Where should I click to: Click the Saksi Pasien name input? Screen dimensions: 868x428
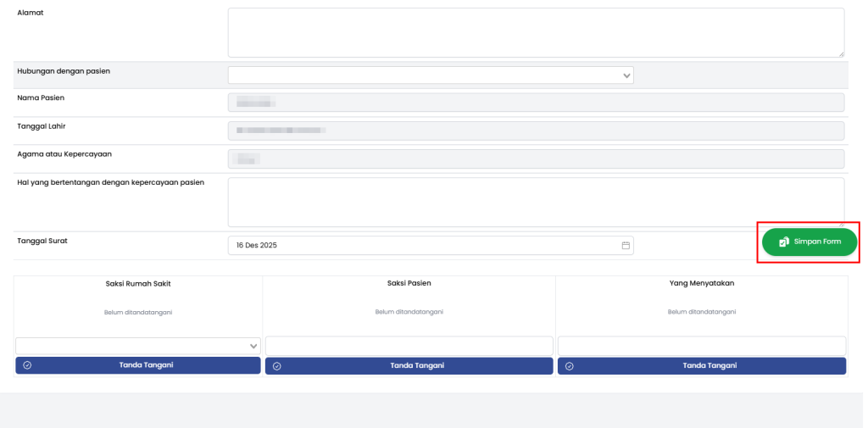(x=409, y=346)
